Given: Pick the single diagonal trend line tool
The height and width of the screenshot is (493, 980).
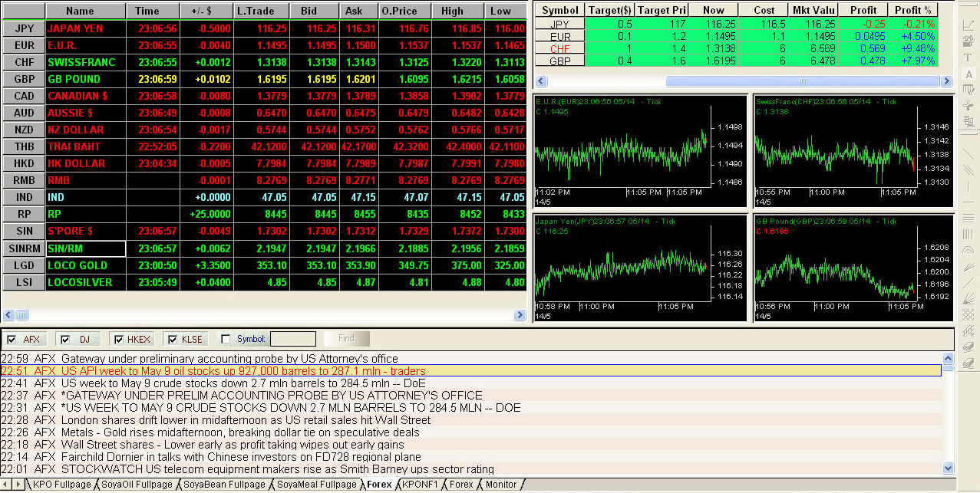Looking at the screenshot, I should 968,154.
